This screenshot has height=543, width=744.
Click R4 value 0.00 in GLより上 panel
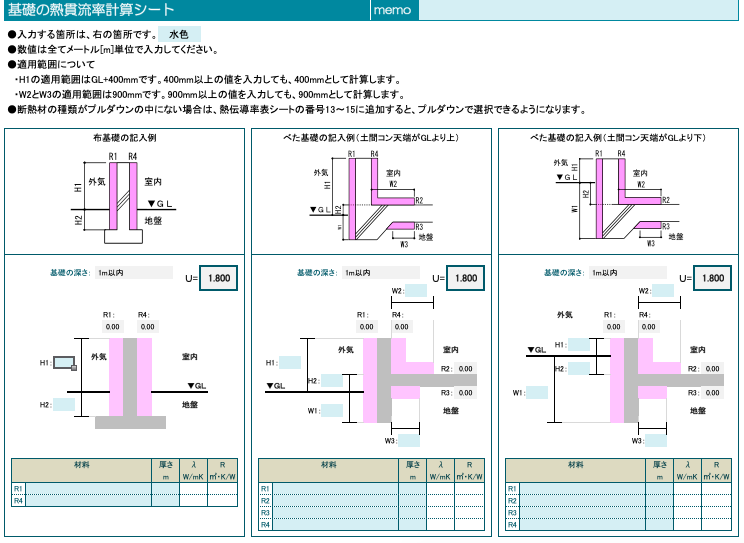click(401, 327)
